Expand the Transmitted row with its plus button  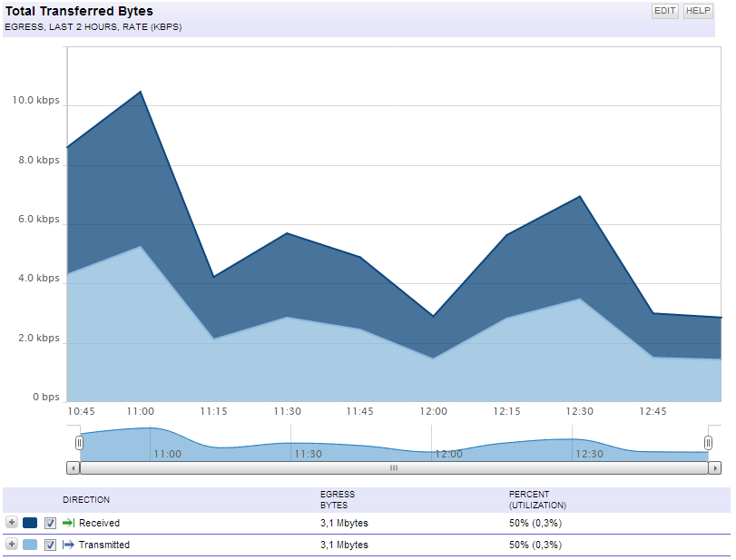12,544
